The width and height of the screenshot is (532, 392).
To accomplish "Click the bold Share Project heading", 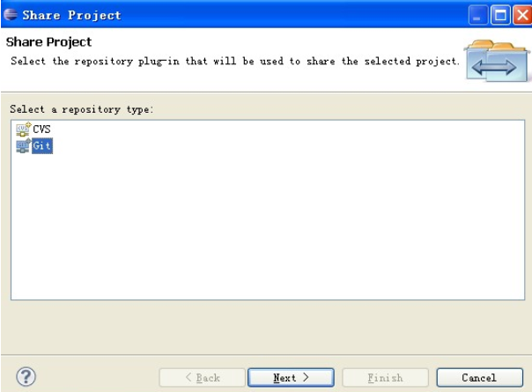I will coord(48,42).
